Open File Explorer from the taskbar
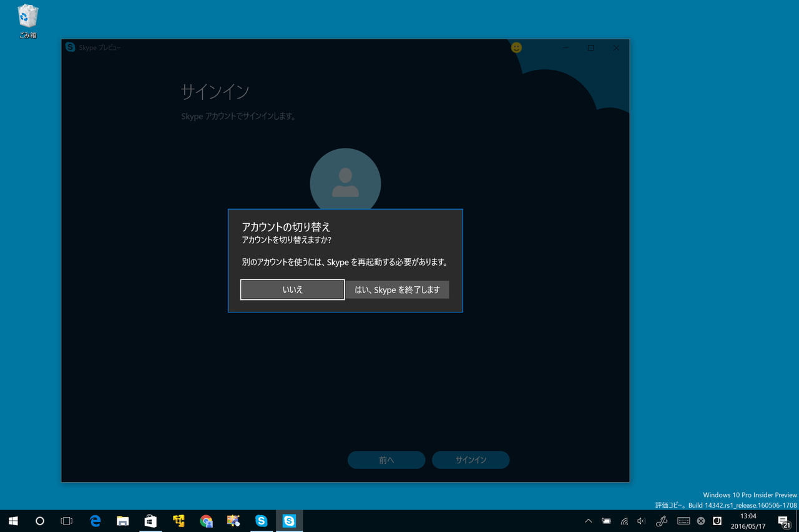 pos(122,521)
